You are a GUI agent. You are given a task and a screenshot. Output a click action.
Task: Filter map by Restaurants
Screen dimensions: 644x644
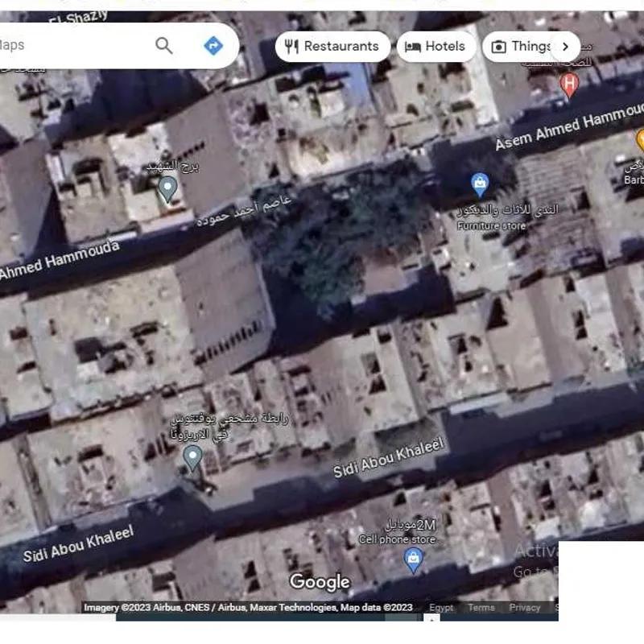[x=332, y=47]
